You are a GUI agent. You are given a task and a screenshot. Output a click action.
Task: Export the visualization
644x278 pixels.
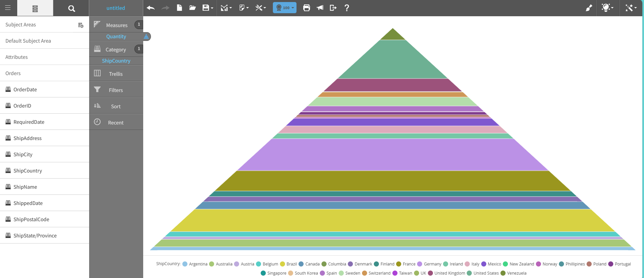click(333, 8)
